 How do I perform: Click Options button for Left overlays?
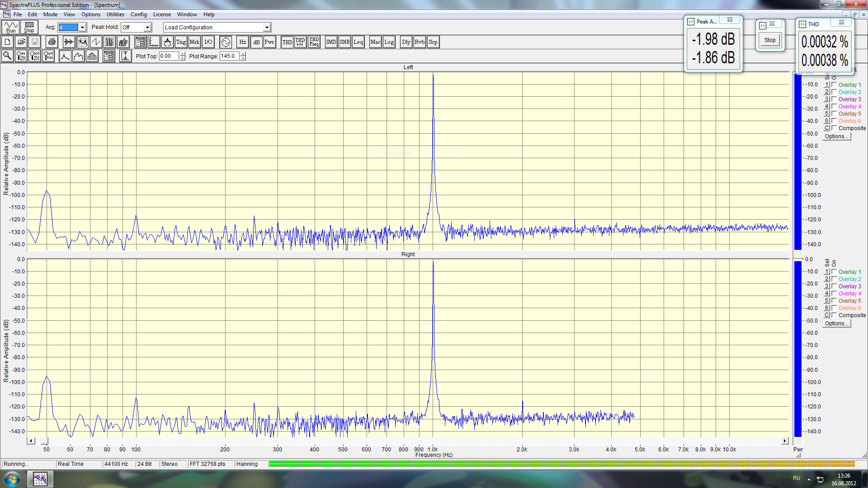tap(836, 136)
